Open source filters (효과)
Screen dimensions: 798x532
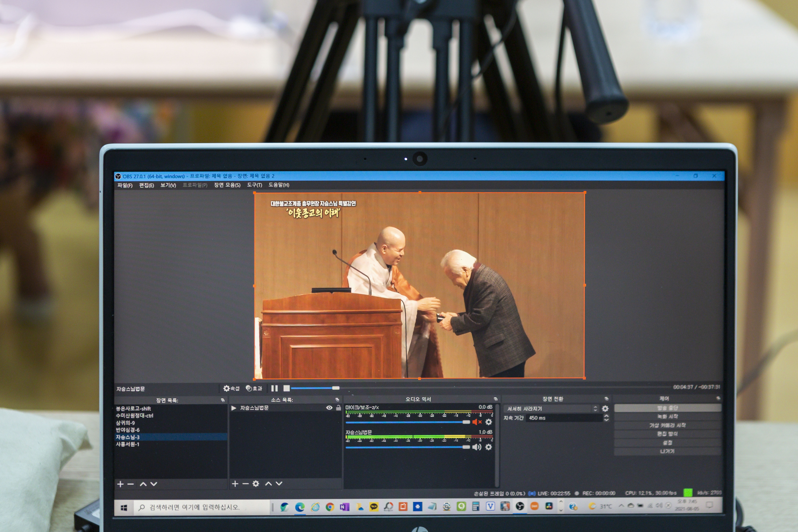(x=254, y=388)
